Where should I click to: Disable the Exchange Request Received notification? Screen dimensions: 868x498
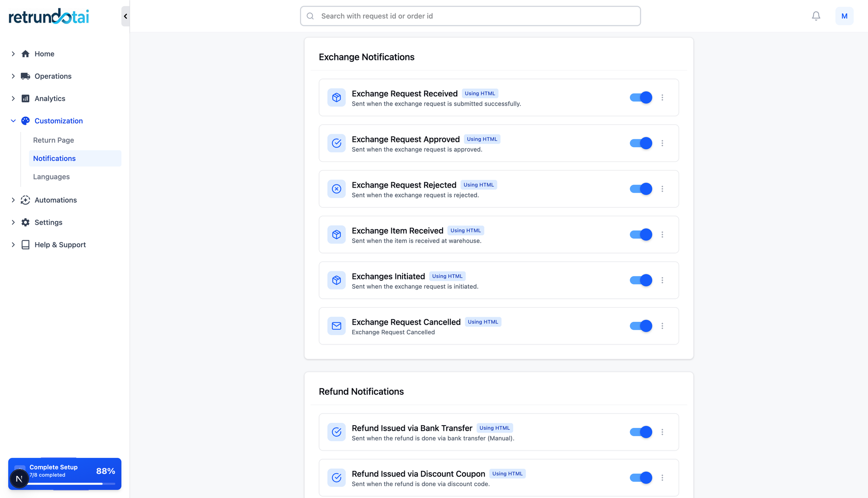(x=641, y=97)
